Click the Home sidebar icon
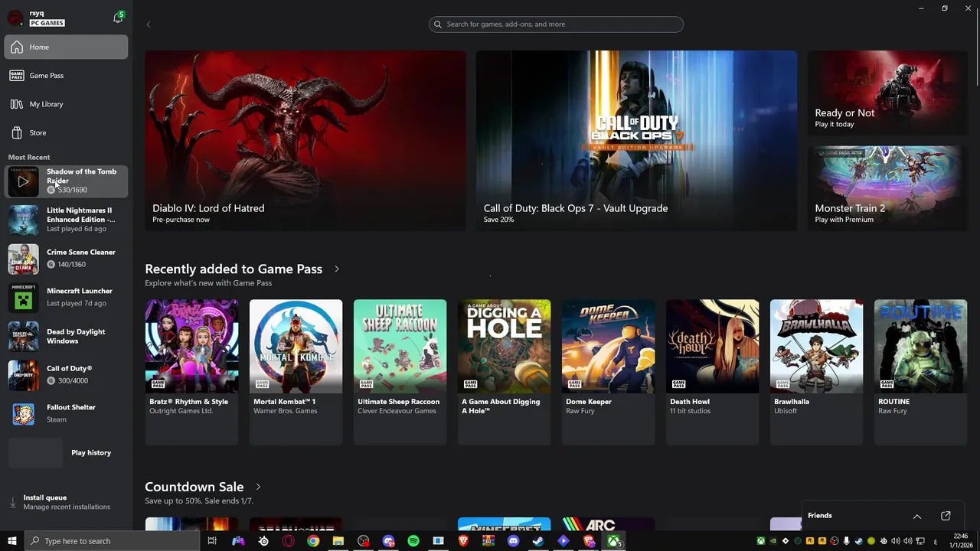 coord(17,47)
